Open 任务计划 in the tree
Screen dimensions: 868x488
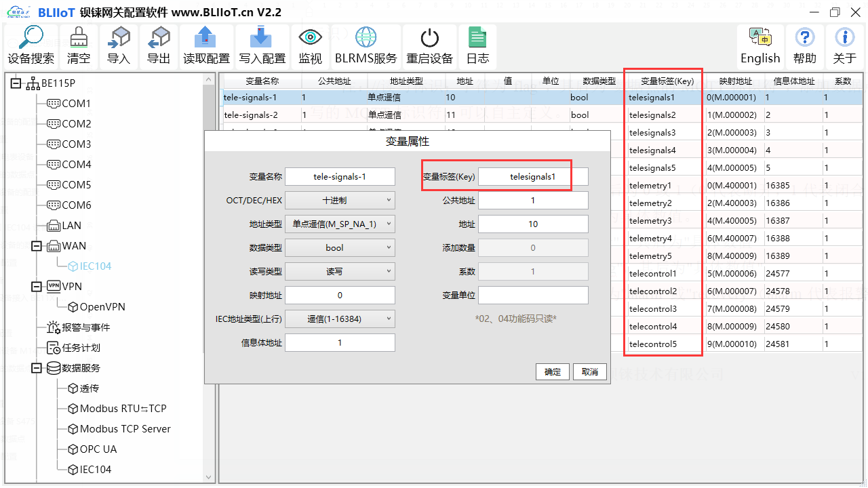coord(73,348)
